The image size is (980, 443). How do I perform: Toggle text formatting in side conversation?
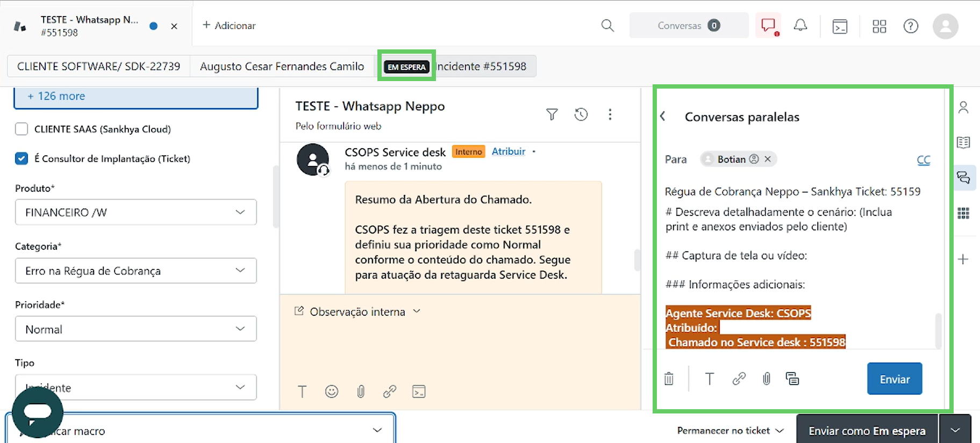click(x=710, y=379)
